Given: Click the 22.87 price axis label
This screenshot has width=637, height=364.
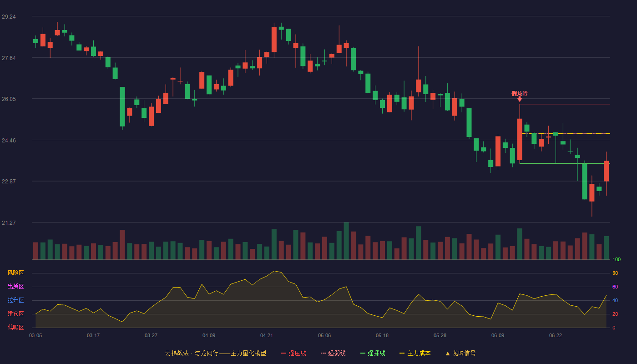Looking at the screenshot, I should [9, 181].
